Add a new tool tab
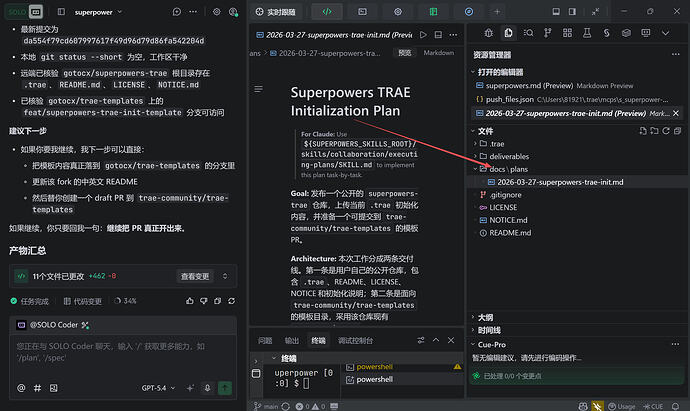 click(497, 12)
